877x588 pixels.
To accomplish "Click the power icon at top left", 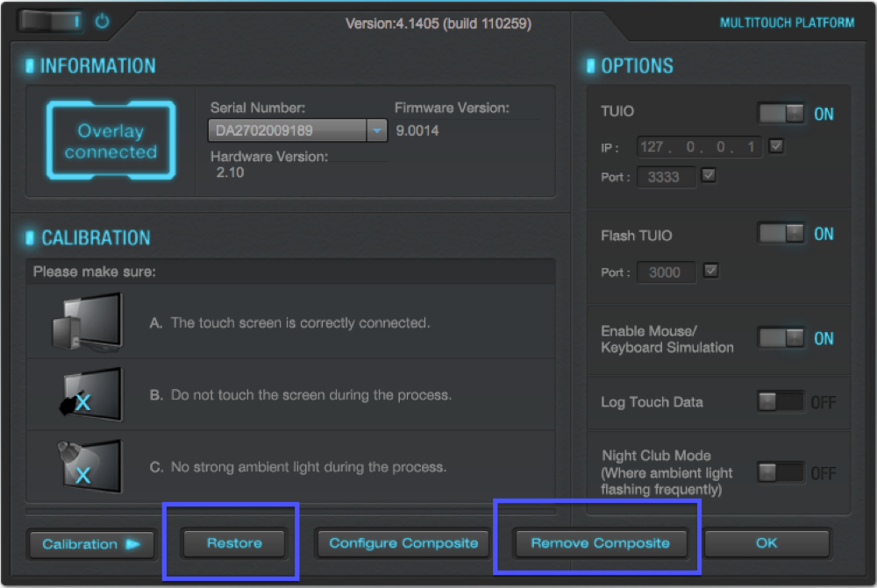I will click(103, 21).
